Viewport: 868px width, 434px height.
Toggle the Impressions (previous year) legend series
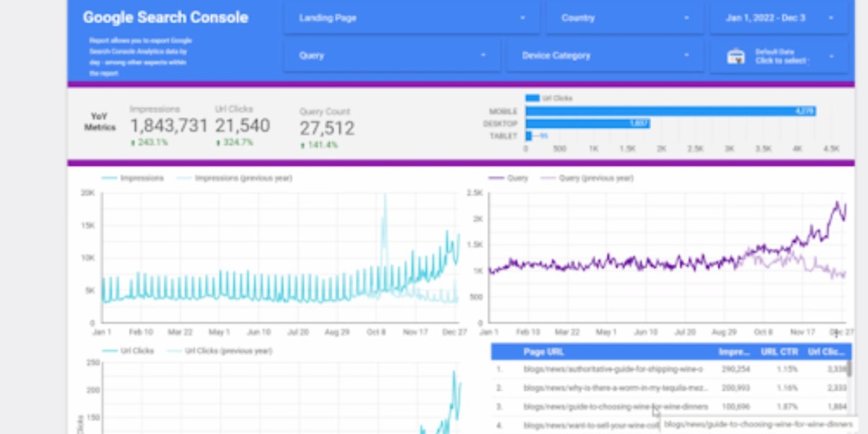[x=234, y=178]
